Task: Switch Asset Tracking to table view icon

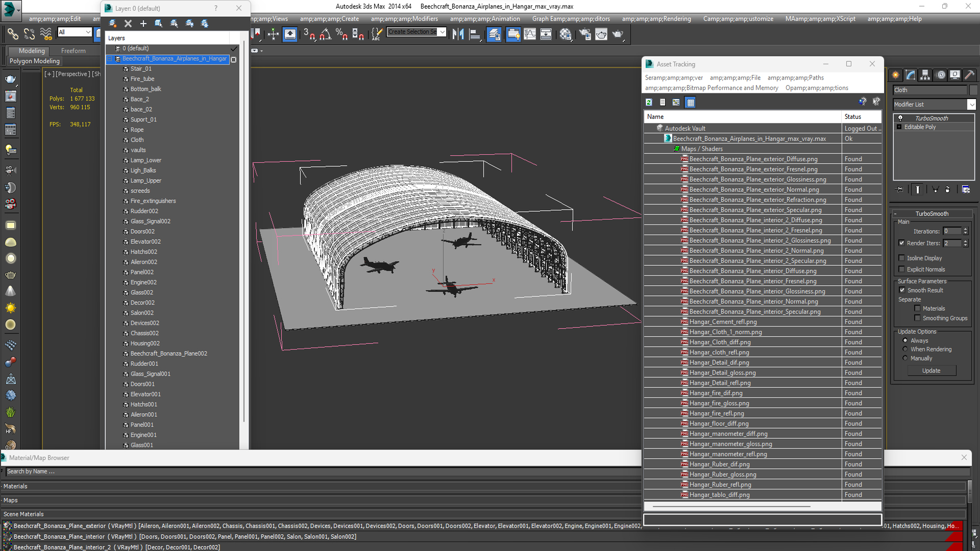Action: 690,102
